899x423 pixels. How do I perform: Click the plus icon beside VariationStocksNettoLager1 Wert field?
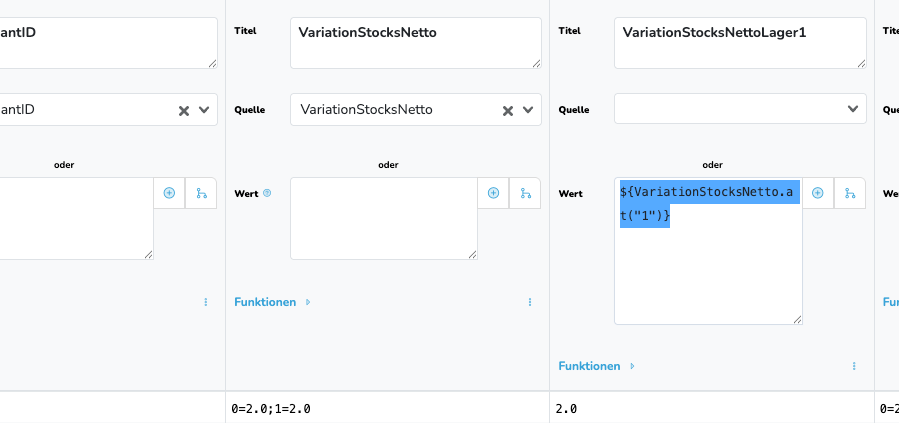tap(817, 193)
